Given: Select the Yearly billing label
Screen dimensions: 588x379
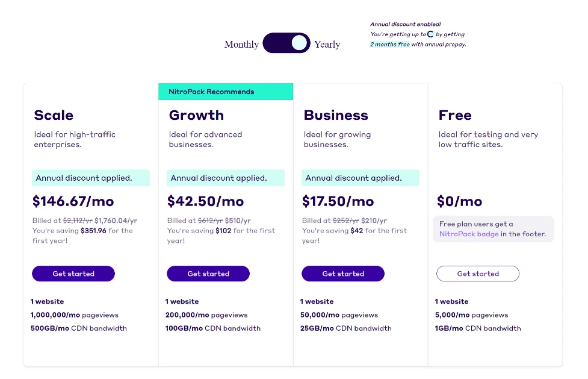Looking at the screenshot, I should pyautogui.click(x=327, y=45).
